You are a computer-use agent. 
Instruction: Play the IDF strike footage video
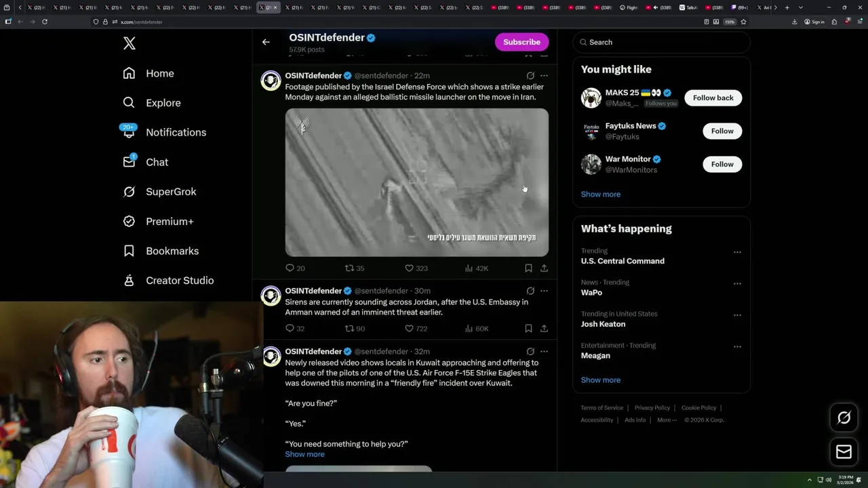[x=416, y=182]
